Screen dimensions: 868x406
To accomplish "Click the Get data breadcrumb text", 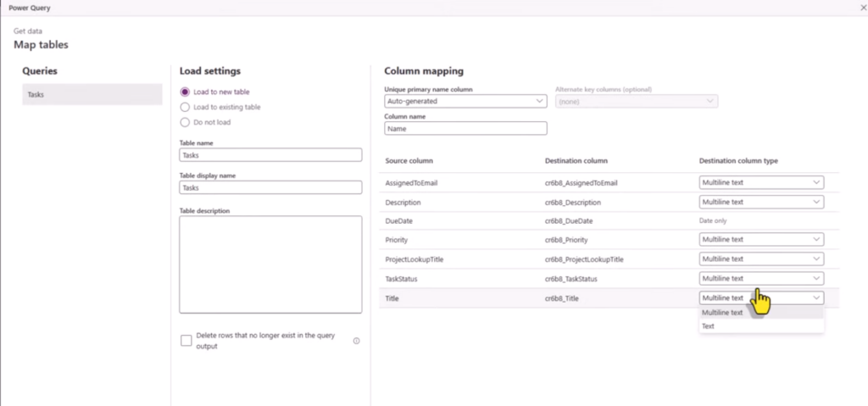I will pos(28,31).
